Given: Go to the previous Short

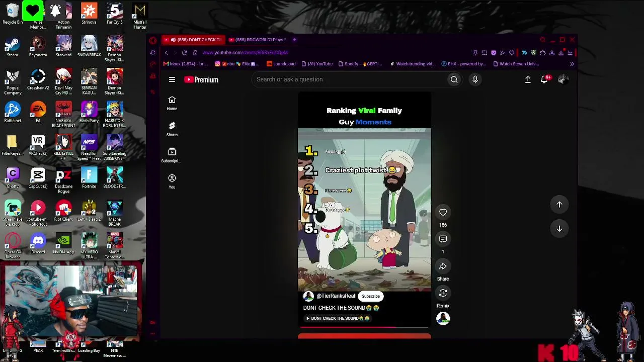Looking at the screenshot, I should point(559,205).
